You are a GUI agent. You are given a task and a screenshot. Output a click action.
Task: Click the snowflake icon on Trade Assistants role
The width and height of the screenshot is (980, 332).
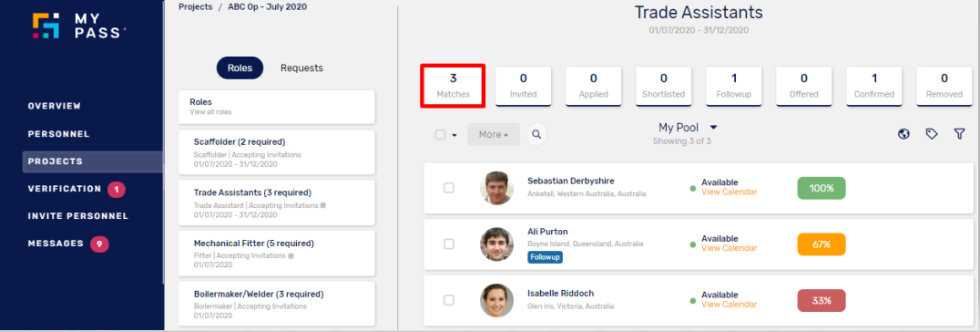pyautogui.click(x=323, y=205)
